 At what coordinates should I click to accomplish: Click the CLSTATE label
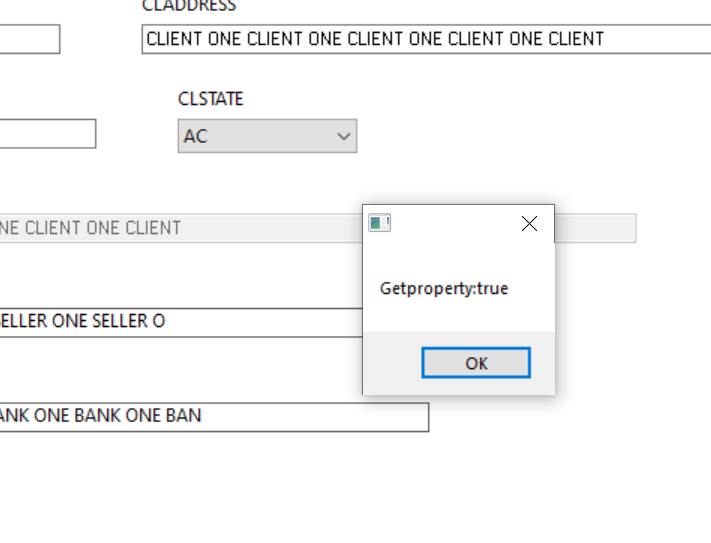pos(210,99)
